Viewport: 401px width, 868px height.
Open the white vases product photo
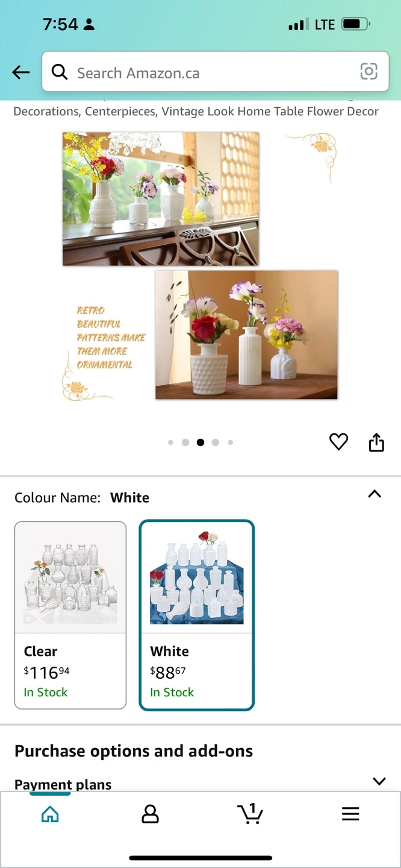pyautogui.click(x=200, y=266)
